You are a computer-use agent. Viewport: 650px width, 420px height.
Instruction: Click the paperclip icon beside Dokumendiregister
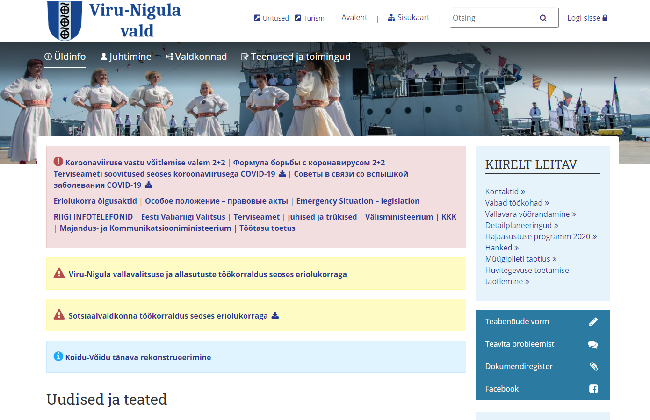(593, 366)
